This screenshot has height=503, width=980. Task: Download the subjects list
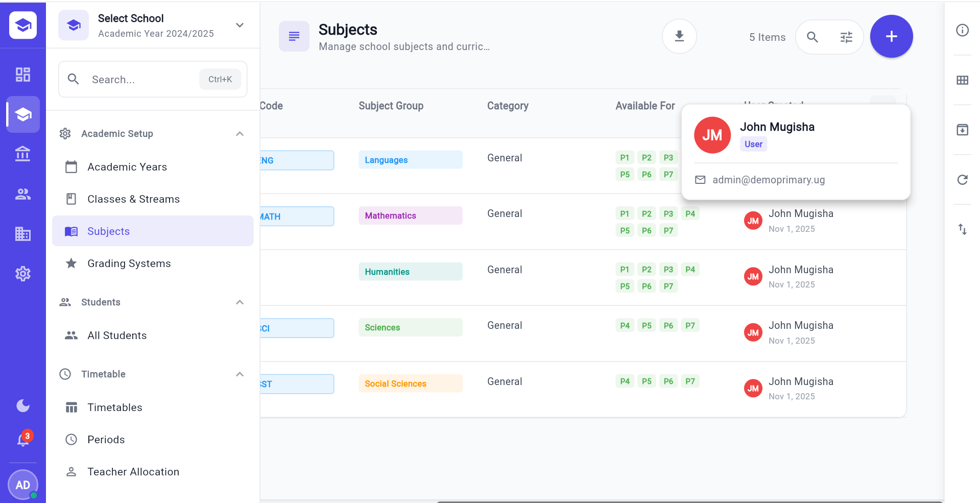679,36
